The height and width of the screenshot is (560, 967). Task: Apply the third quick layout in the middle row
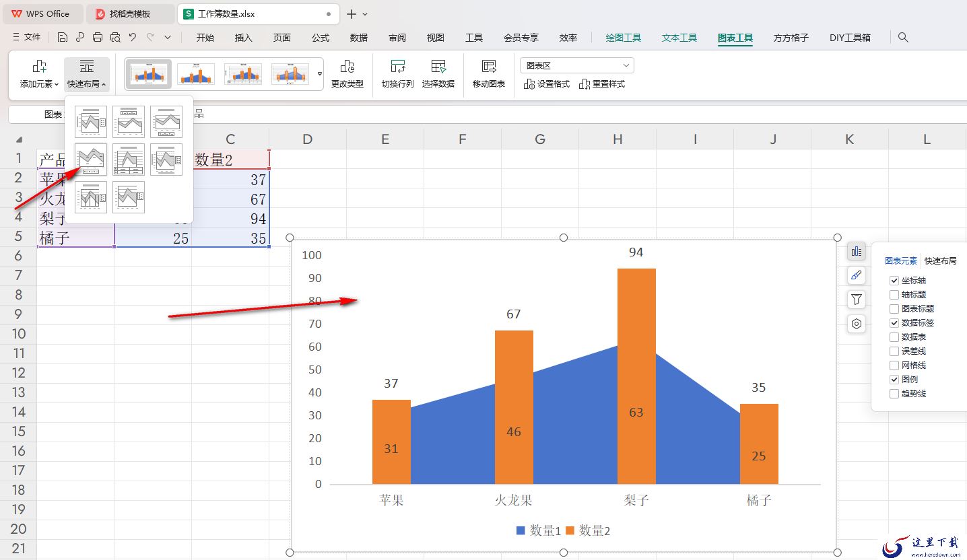pos(166,160)
